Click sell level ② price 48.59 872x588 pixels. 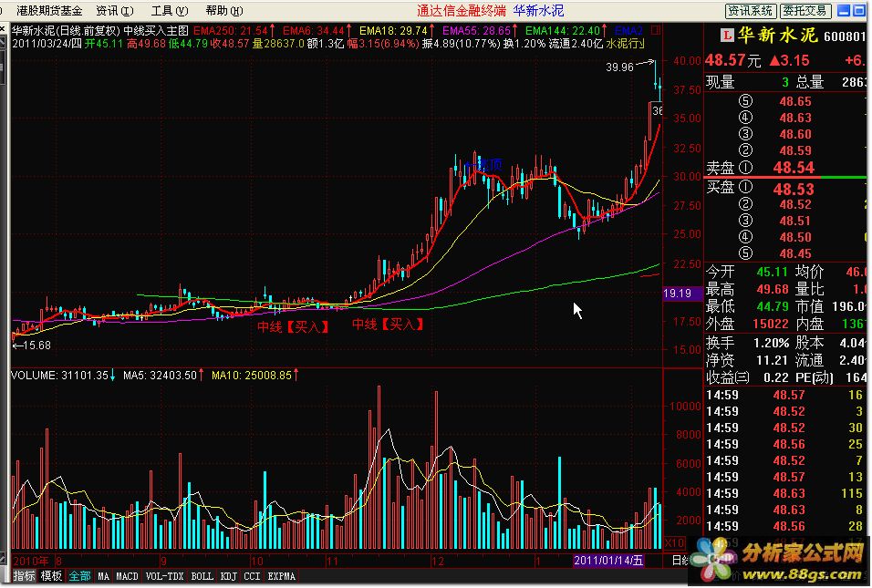click(795, 150)
